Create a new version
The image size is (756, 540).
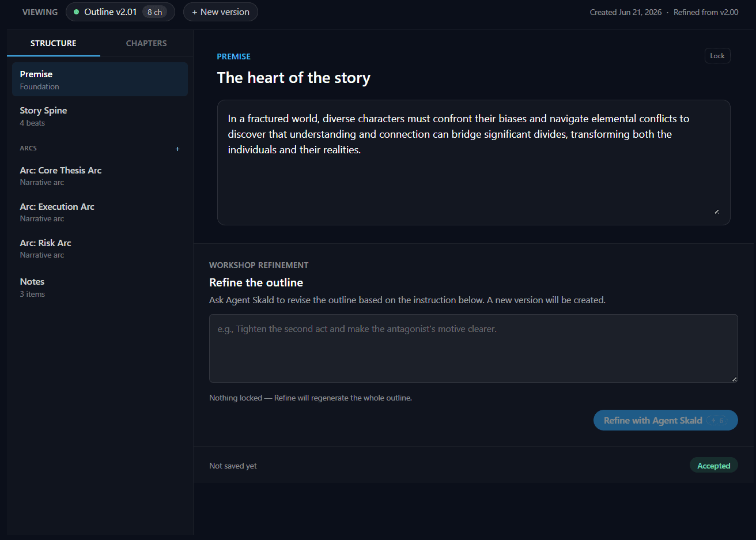point(221,12)
